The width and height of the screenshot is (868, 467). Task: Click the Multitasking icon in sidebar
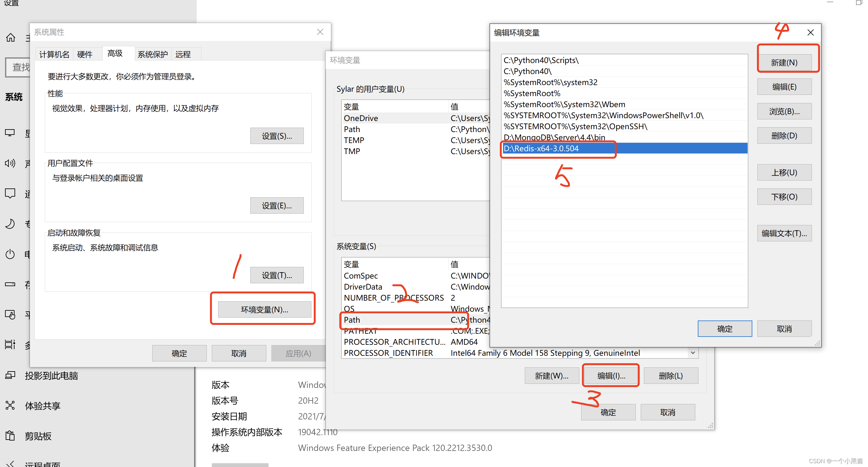pyautogui.click(x=10, y=344)
